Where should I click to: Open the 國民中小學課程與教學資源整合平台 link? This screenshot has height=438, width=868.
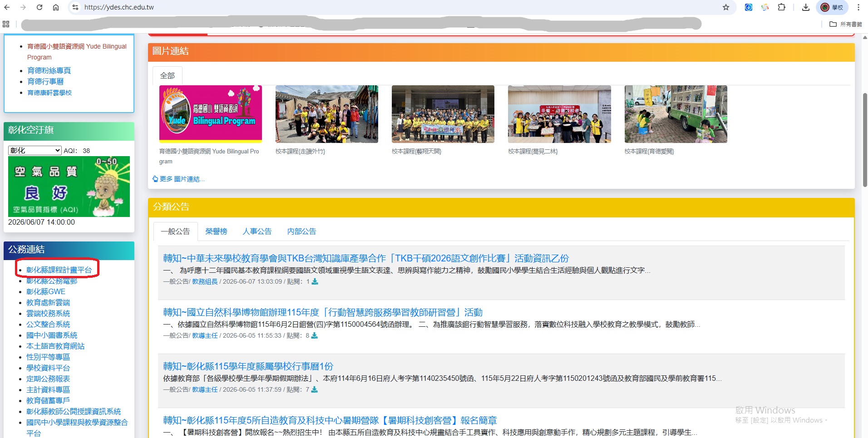coord(77,428)
